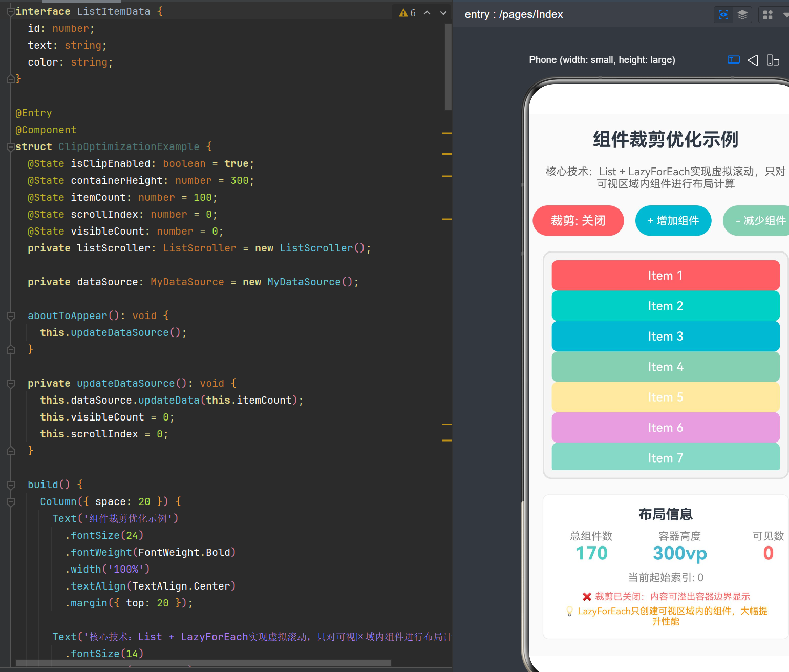Viewport: 789px width, 672px height.
Task: Click the warning indicator showing 6 problems
Action: click(408, 13)
